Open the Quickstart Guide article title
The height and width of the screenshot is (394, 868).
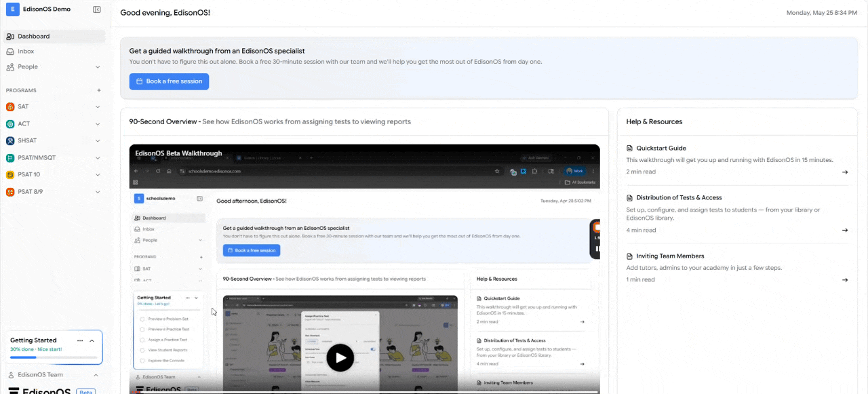pyautogui.click(x=661, y=148)
